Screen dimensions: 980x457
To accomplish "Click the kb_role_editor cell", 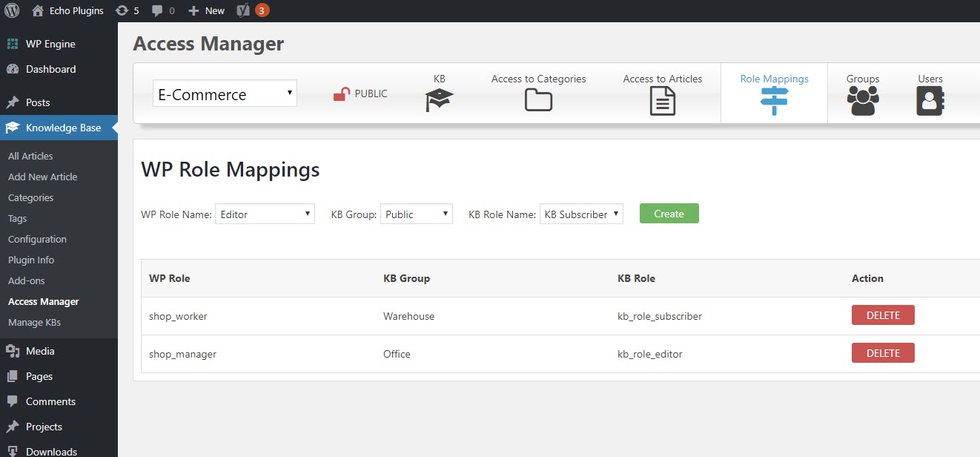I will pos(650,354).
